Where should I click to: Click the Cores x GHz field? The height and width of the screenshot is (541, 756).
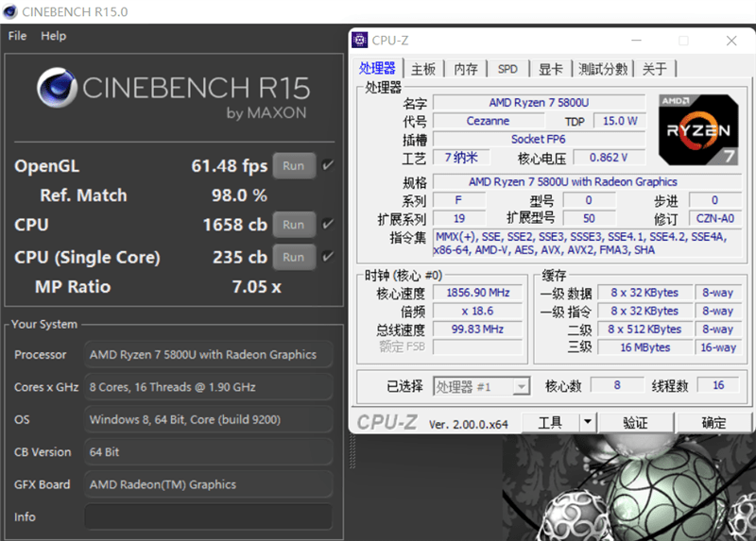tap(208, 387)
